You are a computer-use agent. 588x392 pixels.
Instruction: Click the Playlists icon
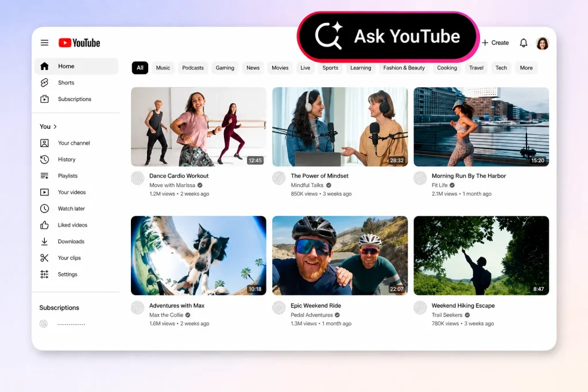tap(44, 176)
